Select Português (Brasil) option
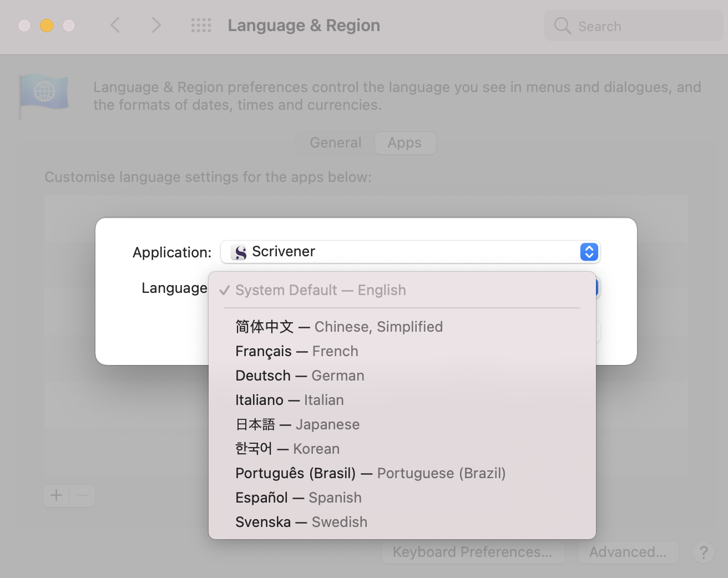The image size is (728, 578). [x=402, y=473]
